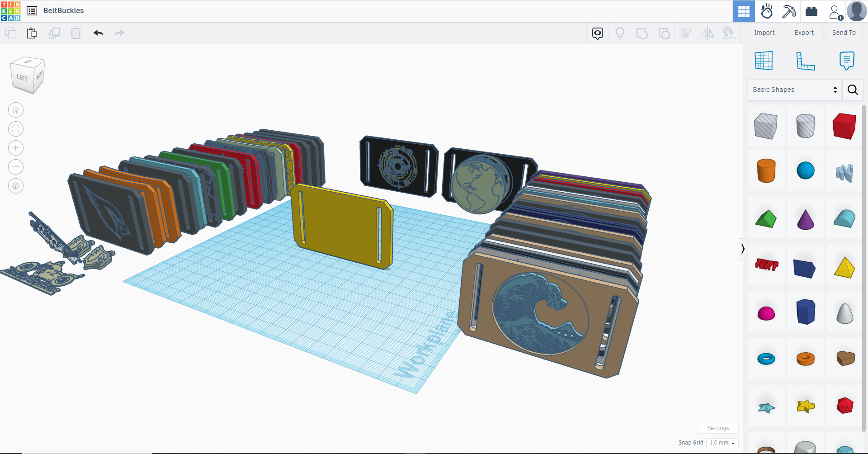Image resolution: width=868 pixels, height=454 pixels.
Task: Select the orange Cylinder shape
Action: [x=766, y=171]
